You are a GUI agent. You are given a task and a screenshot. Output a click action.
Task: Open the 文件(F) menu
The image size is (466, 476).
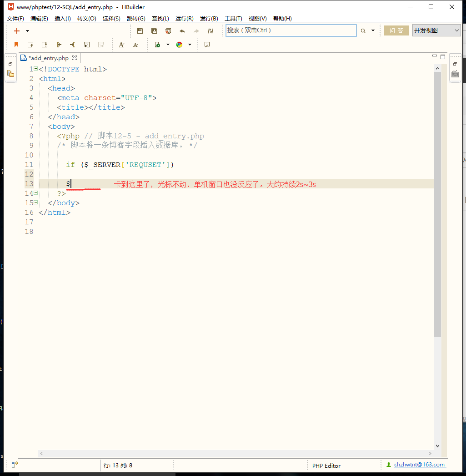coord(15,19)
